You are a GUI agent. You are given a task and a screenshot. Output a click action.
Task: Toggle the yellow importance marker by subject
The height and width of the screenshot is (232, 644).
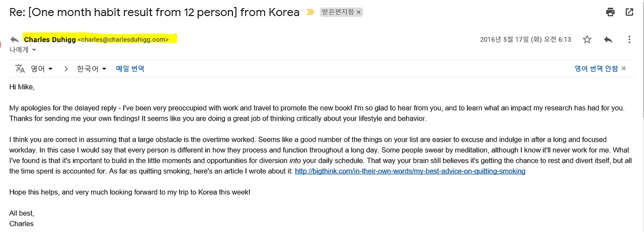point(310,12)
